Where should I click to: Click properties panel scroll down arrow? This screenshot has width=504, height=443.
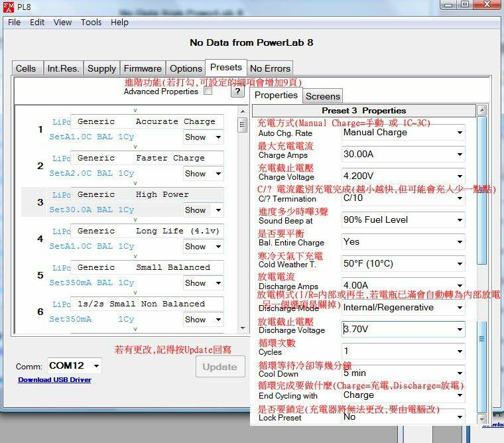click(481, 418)
